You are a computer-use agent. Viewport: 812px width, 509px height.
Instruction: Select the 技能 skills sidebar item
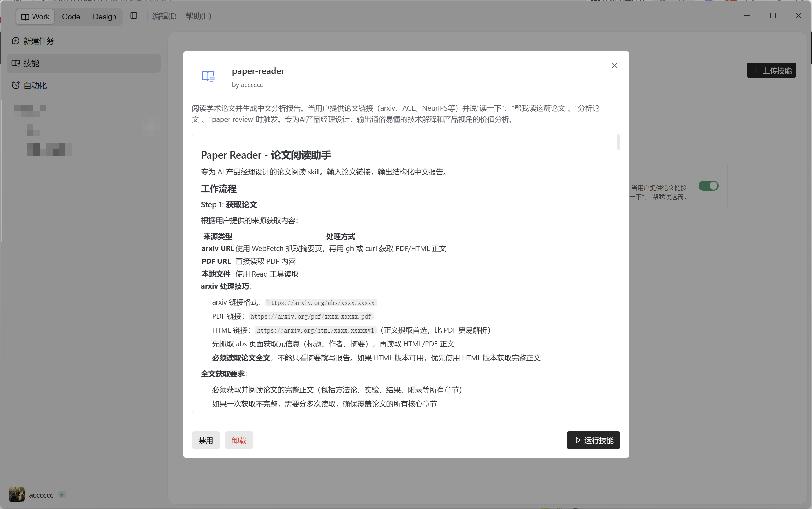tap(84, 63)
